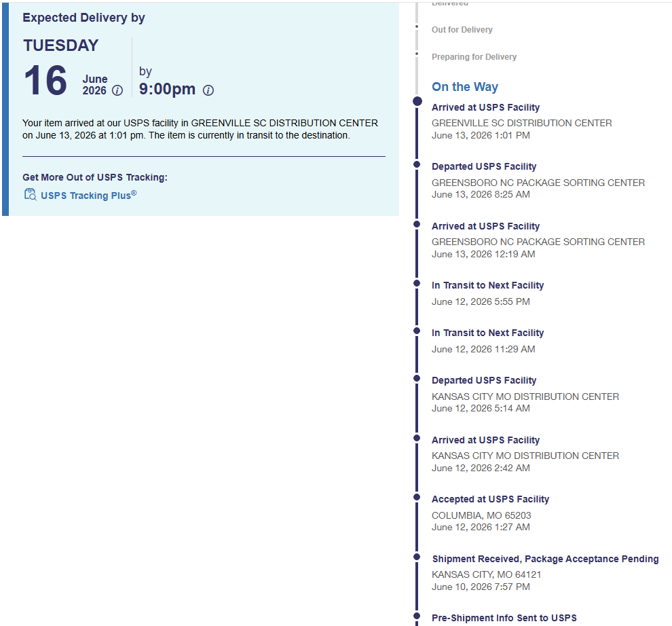
Task: Click the timeline dot for Greensboro departure 8:25 AM
Action: (x=417, y=164)
